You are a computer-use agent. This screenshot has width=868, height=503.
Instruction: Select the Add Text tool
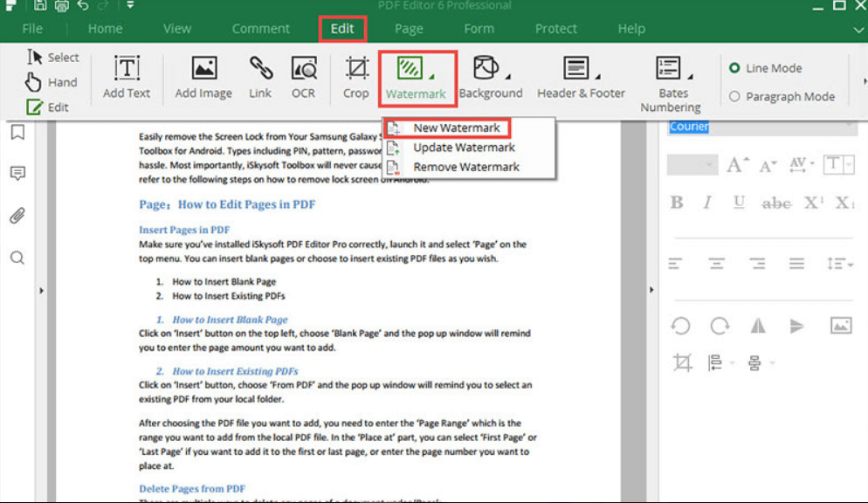pyautogui.click(x=127, y=77)
